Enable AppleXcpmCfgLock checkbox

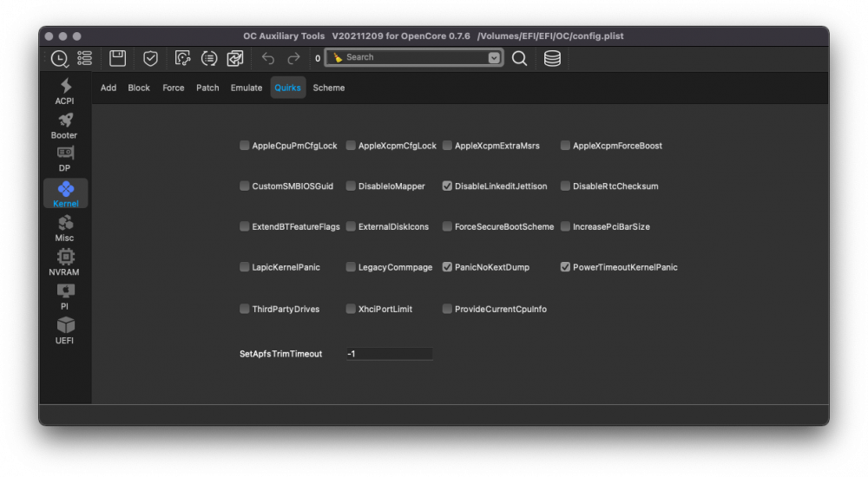click(351, 146)
